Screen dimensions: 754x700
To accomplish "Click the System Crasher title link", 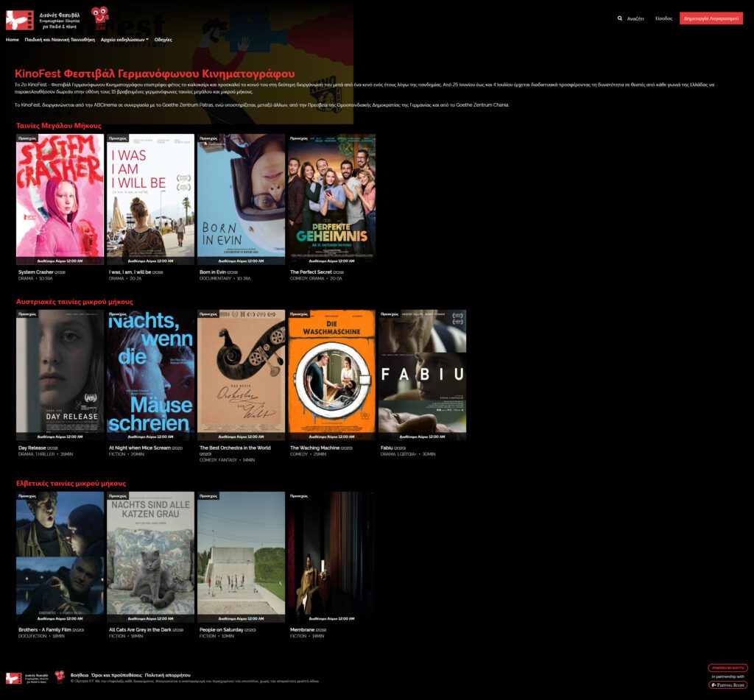I will [36, 272].
